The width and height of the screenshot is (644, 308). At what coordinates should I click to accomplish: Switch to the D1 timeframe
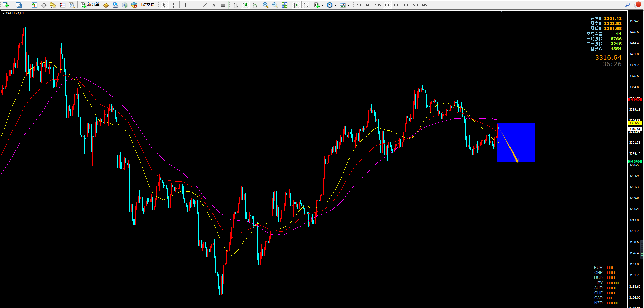(x=406, y=5)
